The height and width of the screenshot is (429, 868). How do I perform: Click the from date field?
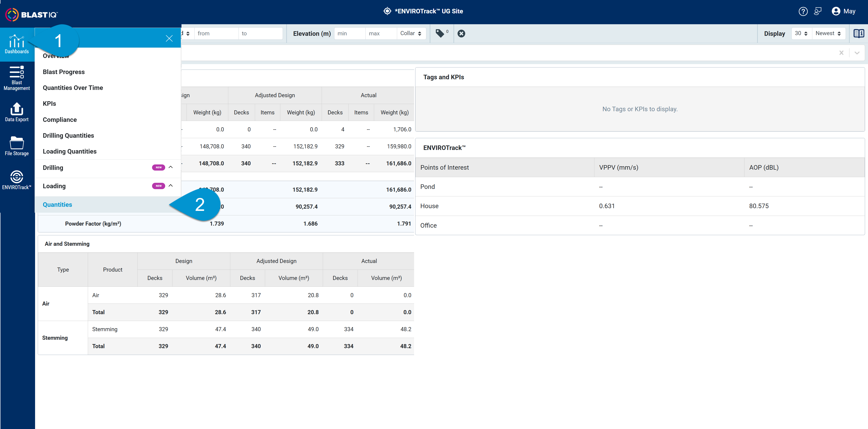[216, 33]
